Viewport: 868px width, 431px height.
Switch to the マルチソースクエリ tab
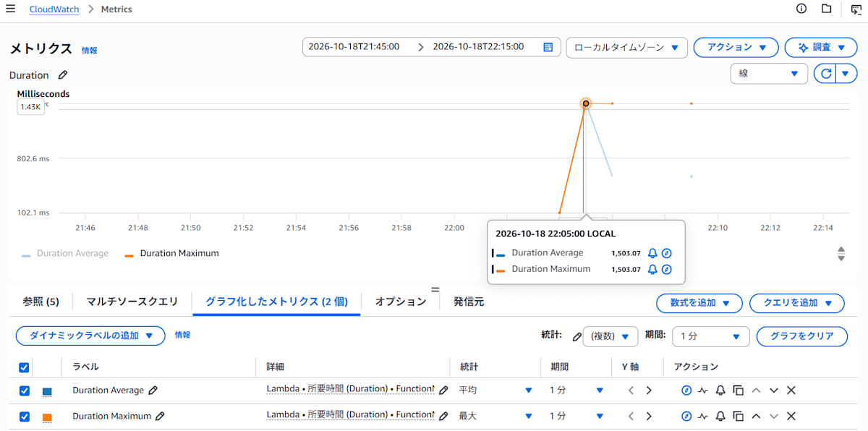pyautogui.click(x=132, y=302)
